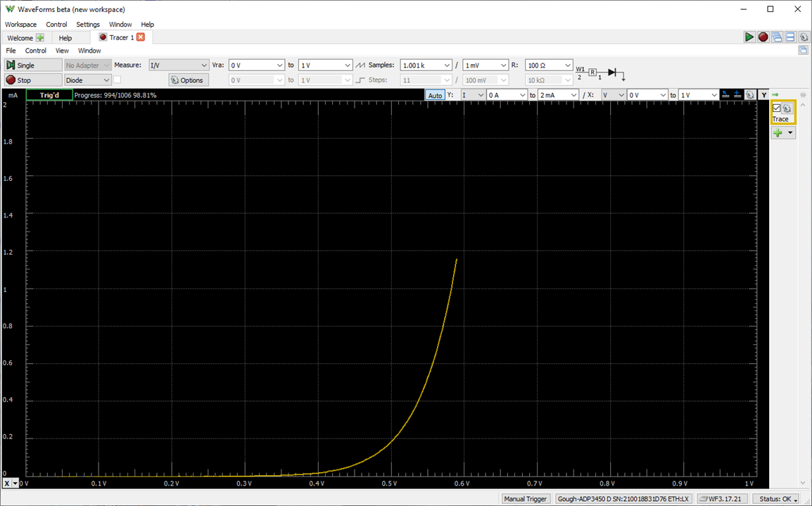Open the Options button

pos(189,80)
